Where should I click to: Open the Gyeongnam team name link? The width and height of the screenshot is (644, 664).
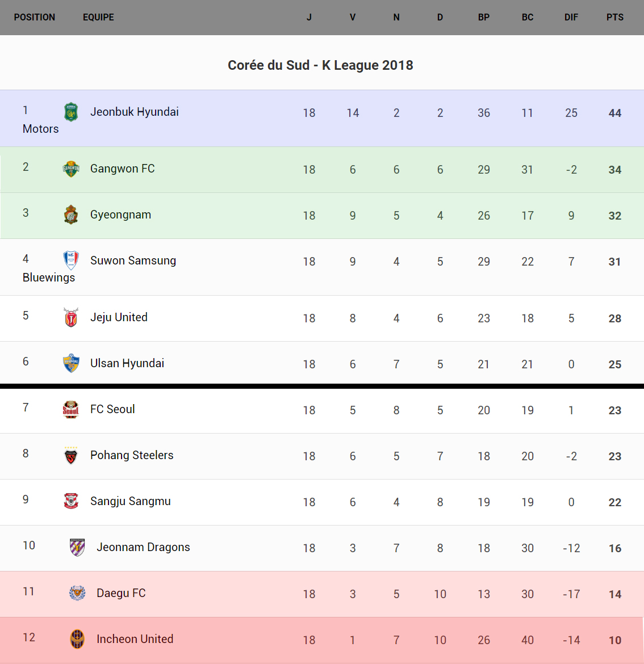click(120, 215)
